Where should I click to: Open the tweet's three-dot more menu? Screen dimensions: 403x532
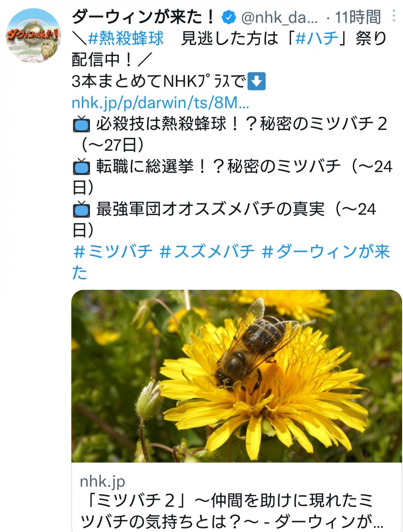pyautogui.click(x=394, y=16)
